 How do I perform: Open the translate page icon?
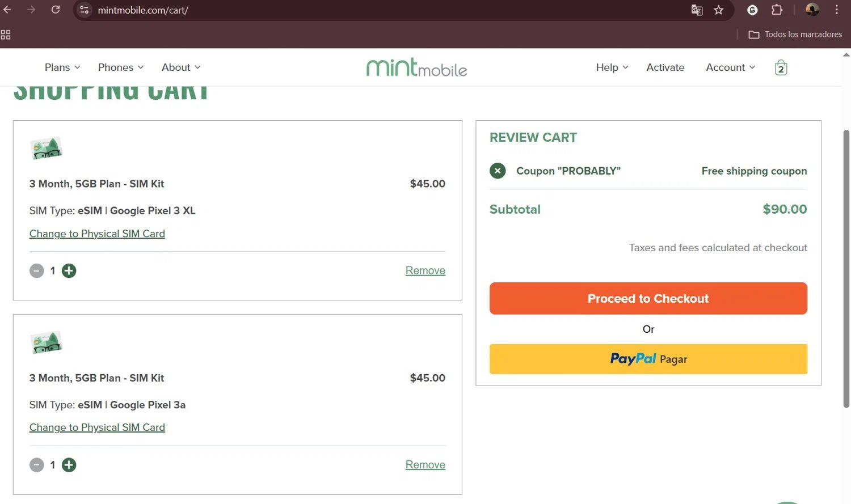tap(697, 10)
